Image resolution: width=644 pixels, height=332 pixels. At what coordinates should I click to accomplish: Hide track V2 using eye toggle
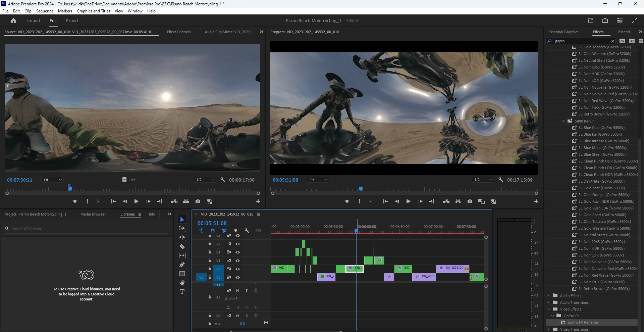click(237, 269)
